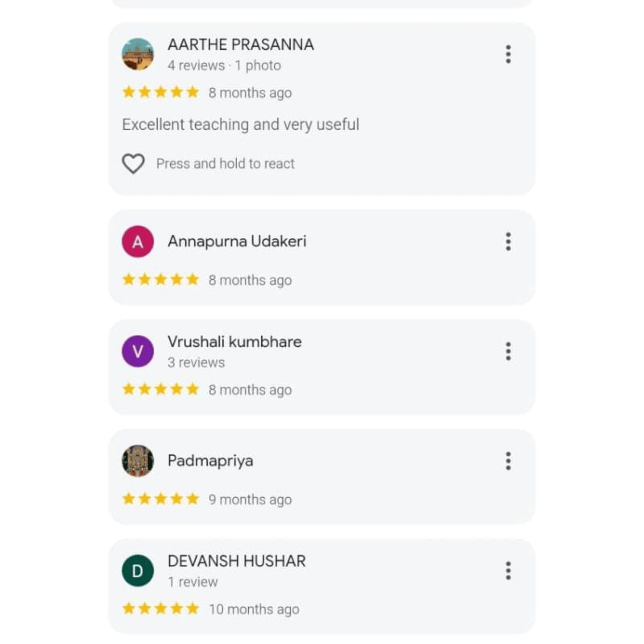
Task: Tap AARTHE PRASANNA's five-star rating
Action: [161, 92]
